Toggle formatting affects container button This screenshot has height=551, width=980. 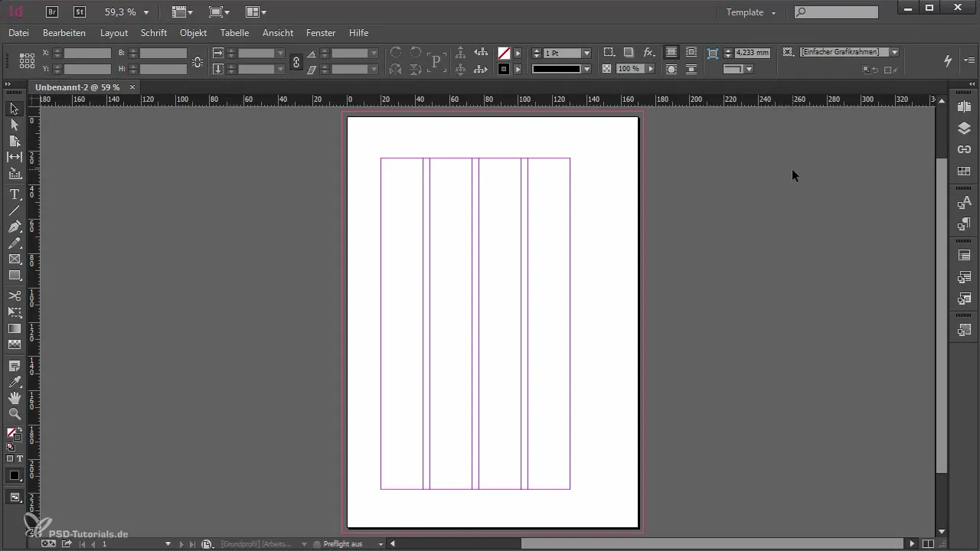(10, 458)
